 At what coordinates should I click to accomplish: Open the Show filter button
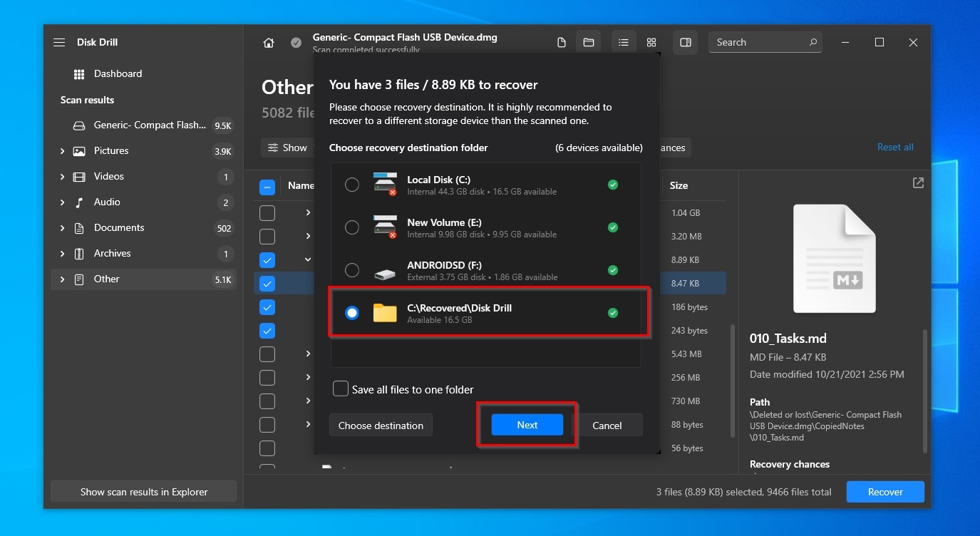pos(287,148)
